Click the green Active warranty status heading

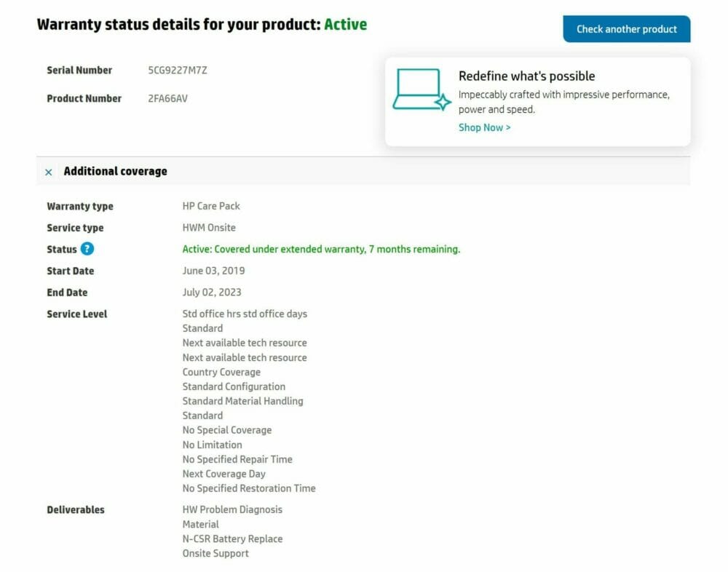(x=345, y=24)
